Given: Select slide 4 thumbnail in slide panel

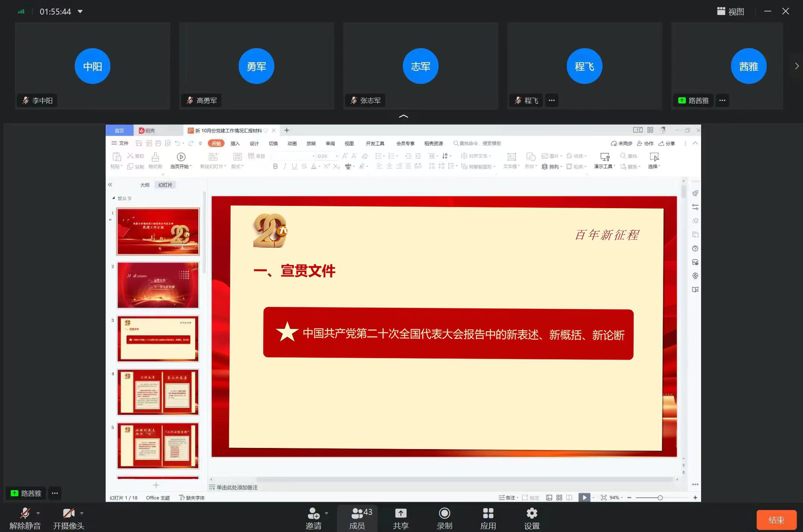Looking at the screenshot, I should (158, 392).
